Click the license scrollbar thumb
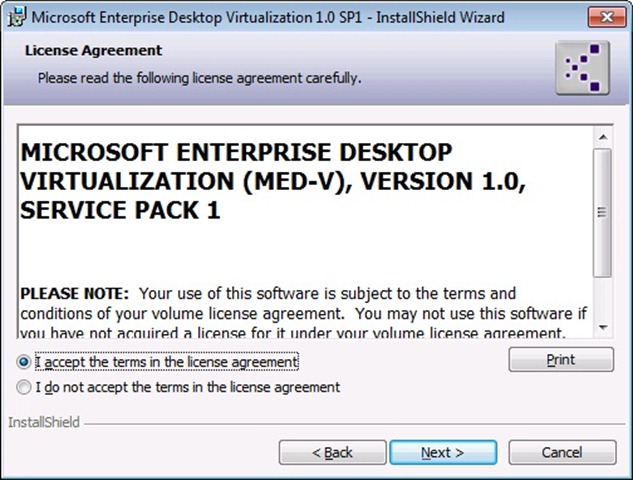This screenshot has height=480, width=633. (602, 212)
